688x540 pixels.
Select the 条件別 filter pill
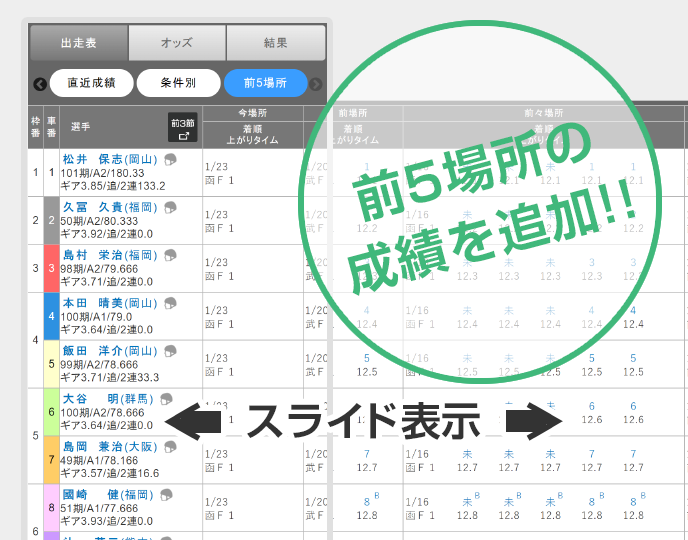click(178, 83)
